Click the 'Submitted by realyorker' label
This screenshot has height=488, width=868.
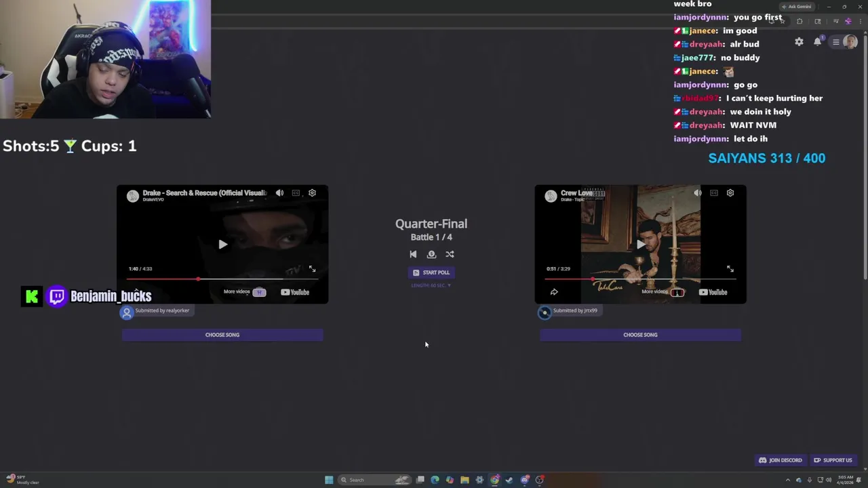click(x=162, y=310)
